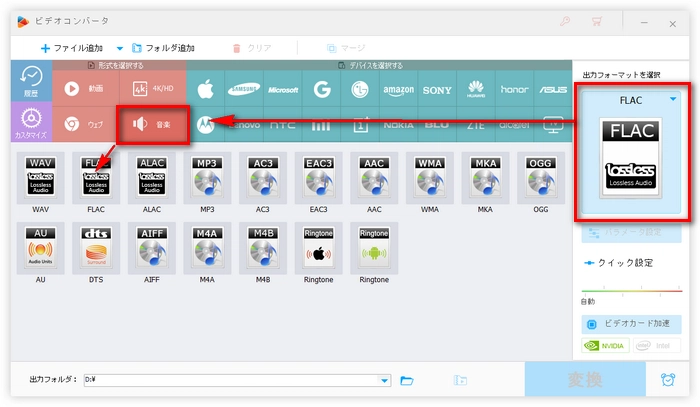The height and width of the screenshot is (407, 700).
Task: Toggle NVIDIA hardware acceleration
Action: pyautogui.click(x=606, y=347)
